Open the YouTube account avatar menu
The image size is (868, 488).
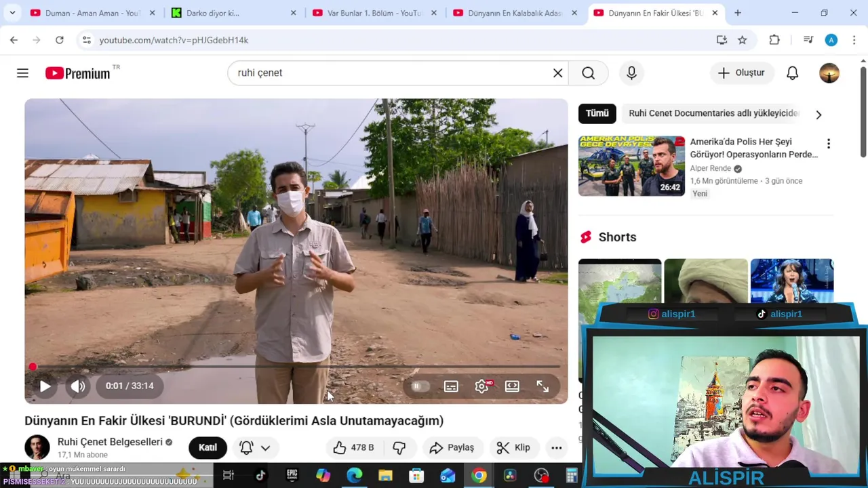[x=829, y=73]
